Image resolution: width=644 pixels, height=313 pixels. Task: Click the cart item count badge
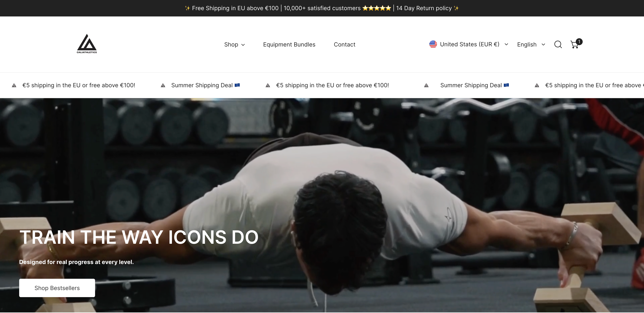click(579, 42)
